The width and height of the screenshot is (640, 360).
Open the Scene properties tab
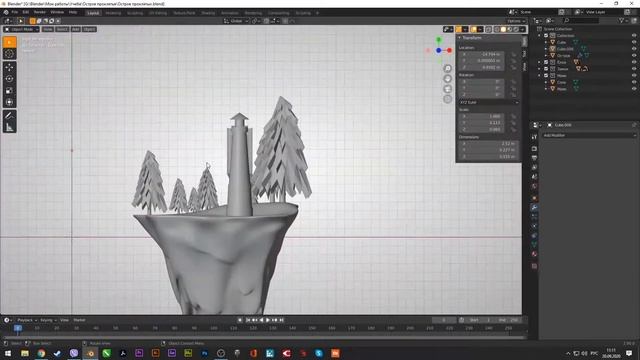534,177
